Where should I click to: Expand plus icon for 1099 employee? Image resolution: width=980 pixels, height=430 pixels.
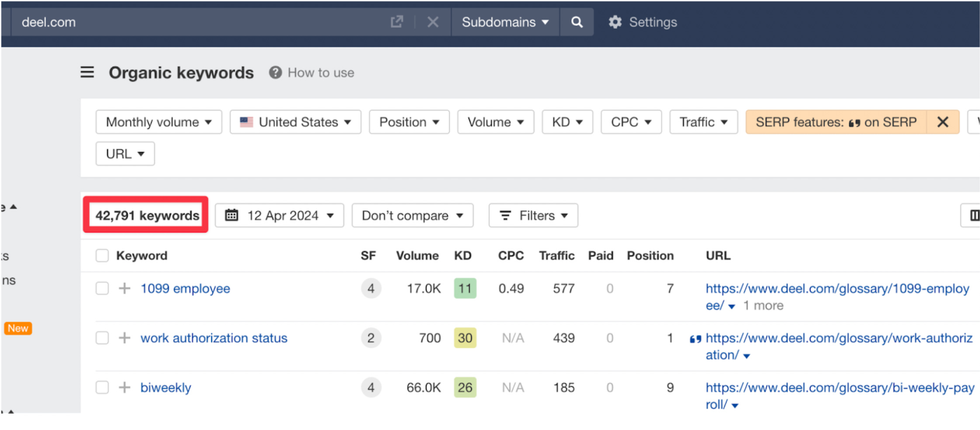125,288
